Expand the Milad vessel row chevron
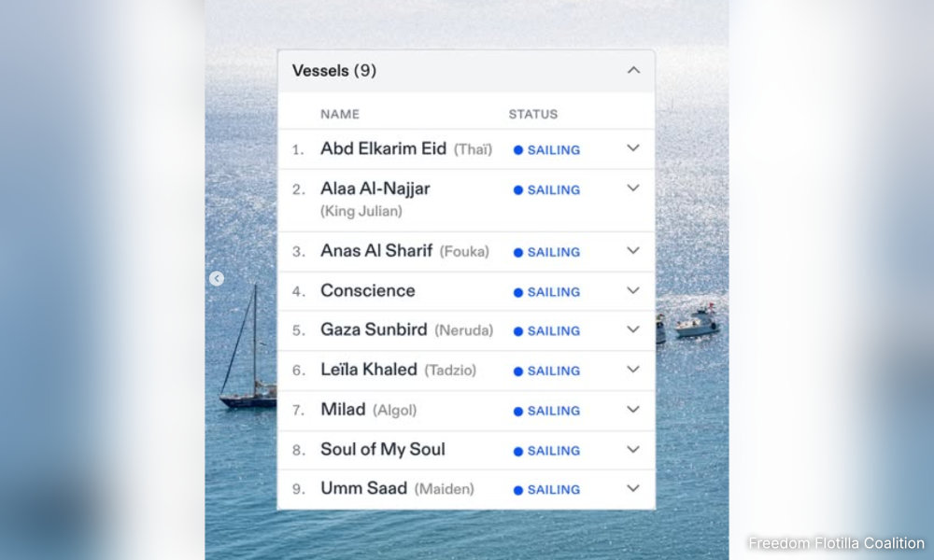The width and height of the screenshot is (934, 560). pos(633,410)
